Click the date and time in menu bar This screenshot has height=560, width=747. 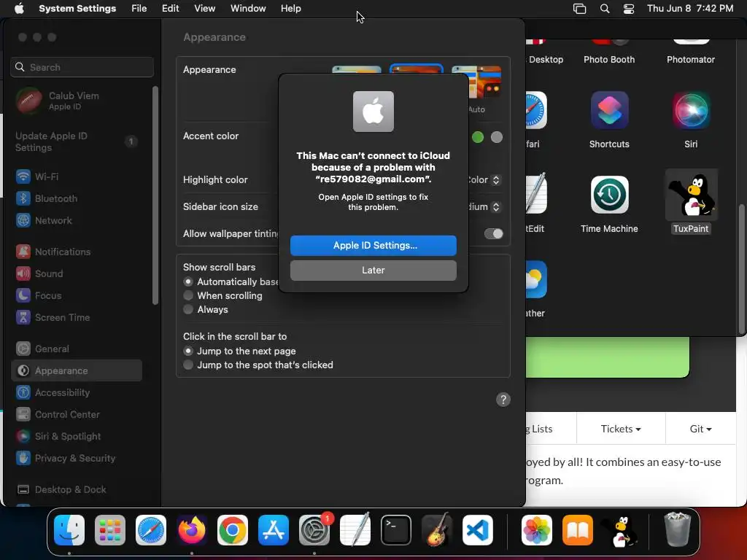click(x=690, y=9)
